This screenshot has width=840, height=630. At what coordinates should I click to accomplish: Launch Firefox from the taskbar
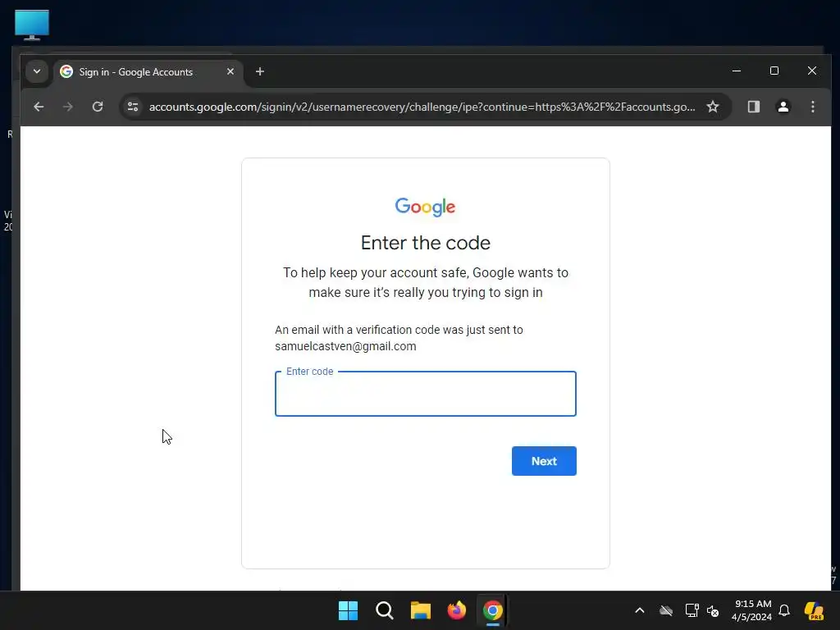456,610
